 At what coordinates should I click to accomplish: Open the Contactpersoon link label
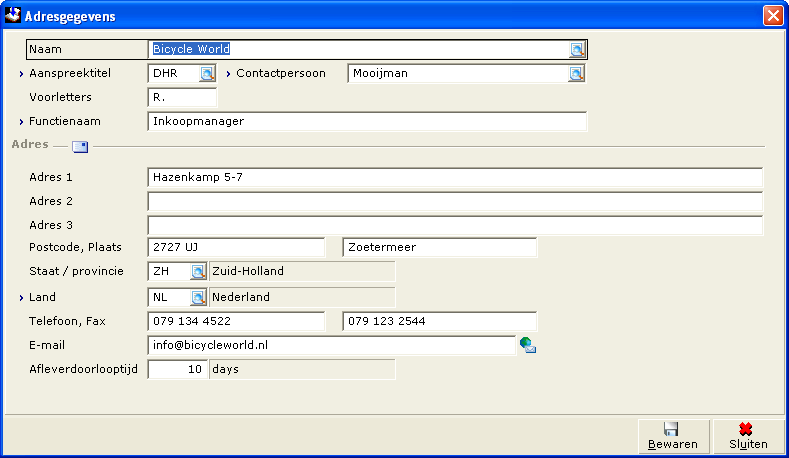281,73
